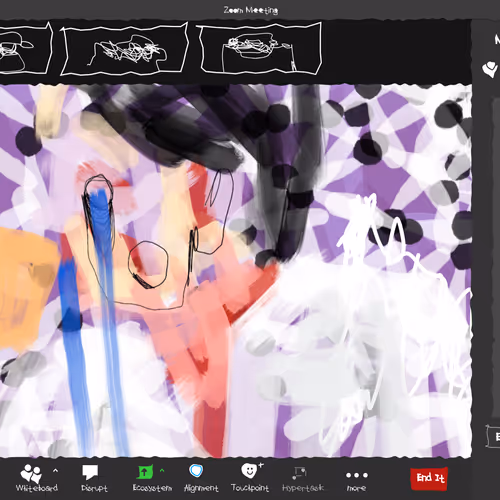Image resolution: width=500 pixels, height=500 pixels.
Task: Click the red End It button
Action: [x=429, y=479]
